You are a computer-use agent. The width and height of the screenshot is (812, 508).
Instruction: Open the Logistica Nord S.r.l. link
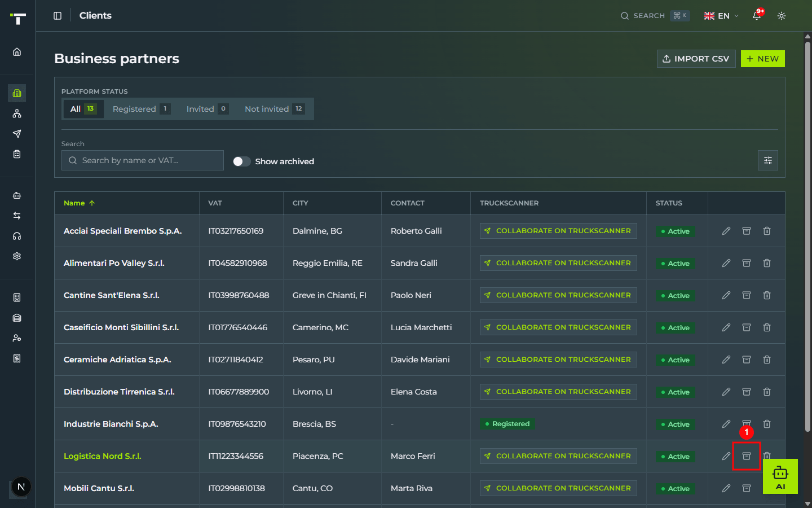click(102, 456)
